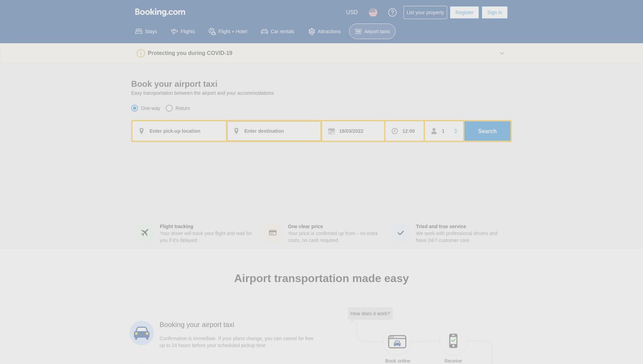Click the Book online label
The width and height of the screenshot is (643, 364).
398,361
